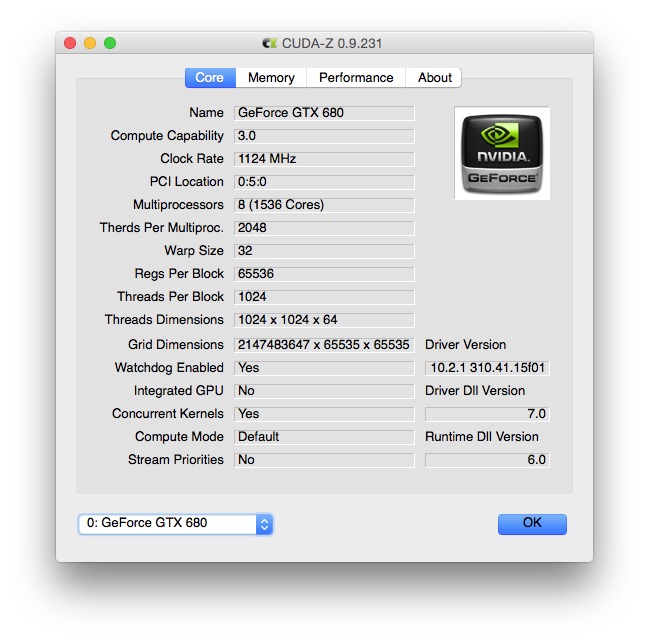The height and width of the screenshot is (642, 649).
Task: Click the CUDA-Z 0.9.231 window title
Action: [x=332, y=43]
